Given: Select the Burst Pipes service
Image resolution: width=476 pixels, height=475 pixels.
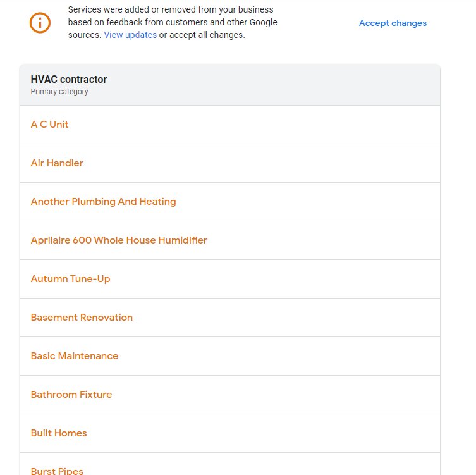Looking at the screenshot, I should (x=57, y=471).
